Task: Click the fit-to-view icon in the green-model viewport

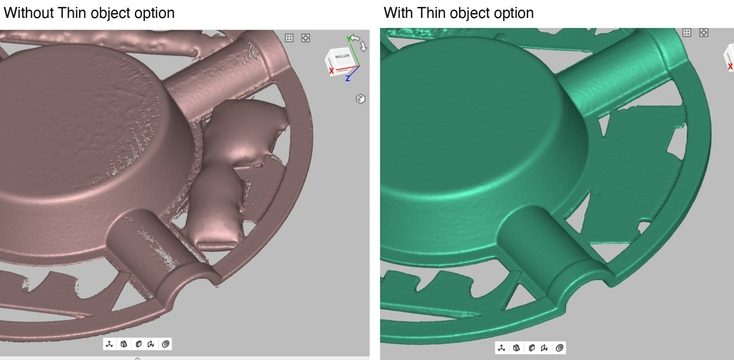Action: click(x=703, y=32)
